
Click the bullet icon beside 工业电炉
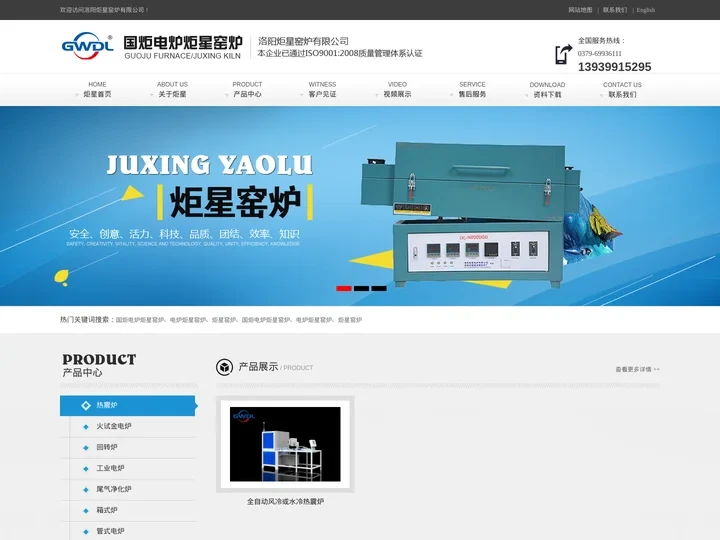point(86,469)
